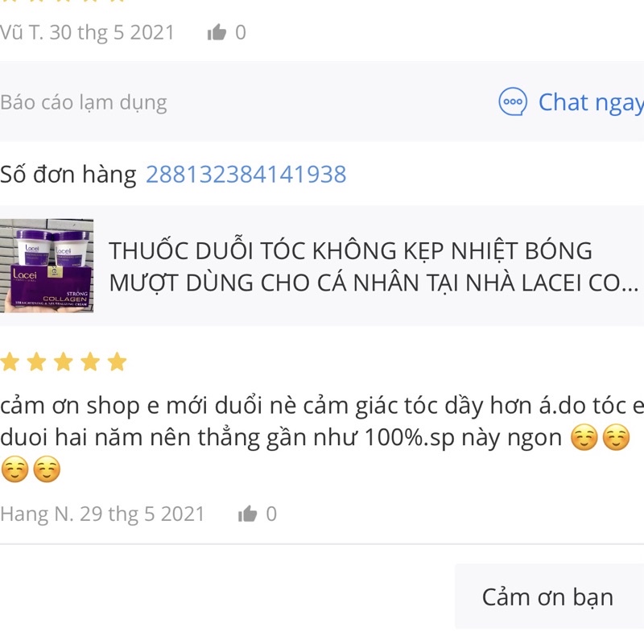Click the Lacei Collagen product thumbnail
The image size is (644, 644).
[47, 266]
